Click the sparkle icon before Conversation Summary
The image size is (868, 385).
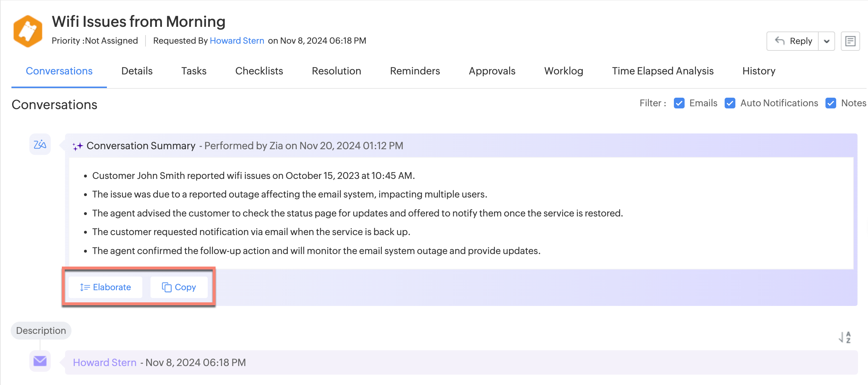point(78,146)
